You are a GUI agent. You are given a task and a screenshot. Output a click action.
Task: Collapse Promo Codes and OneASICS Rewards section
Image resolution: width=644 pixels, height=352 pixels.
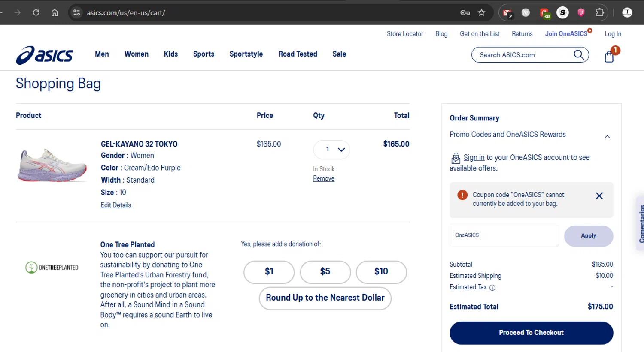tap(607, 137)
